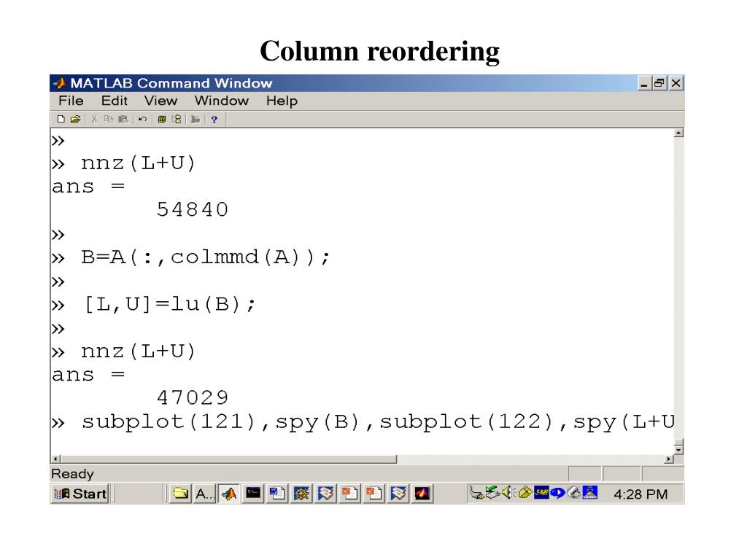Click the '[L,U]=lu(B);' command line
Screen dimensions: 747x560
pos(169,304)
